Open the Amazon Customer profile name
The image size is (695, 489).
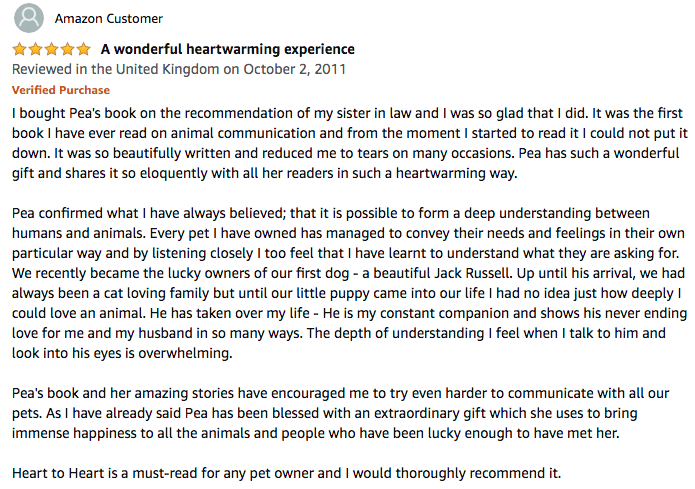pos(108,18)
